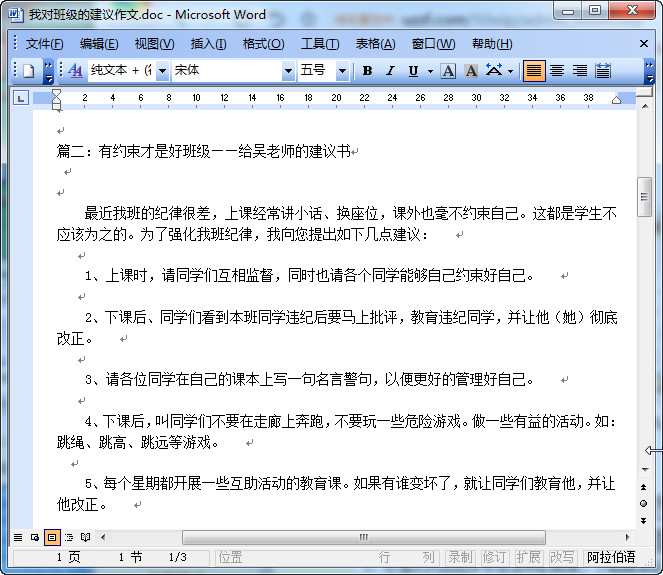Switch to Outline view icon
Viewport: 663px width, 575px height.
(x=68, y=537)
